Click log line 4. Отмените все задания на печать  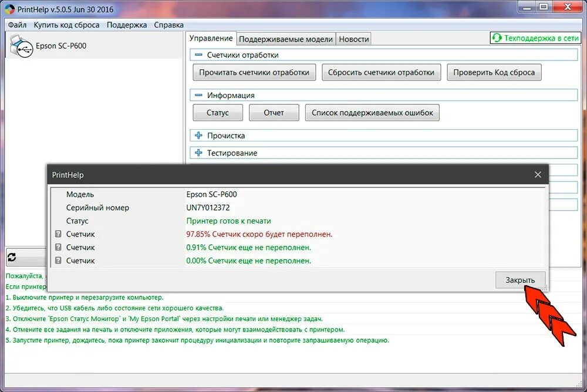point(175,329)
